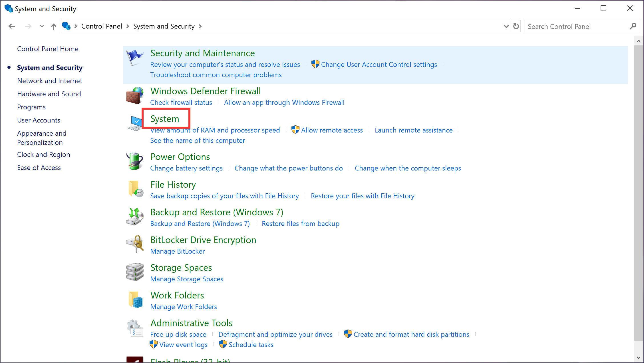Click the shield icon beside Allow remote access
The image size is (644, 363).
[295, 130]
